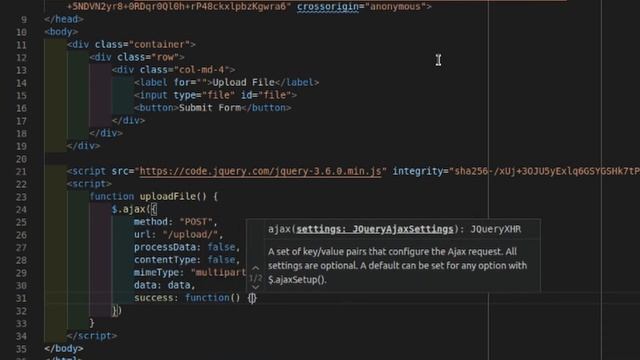Viewport: 640px width, 360px height.
Task: Click the uploadFile function name
Action: (168, 196)
